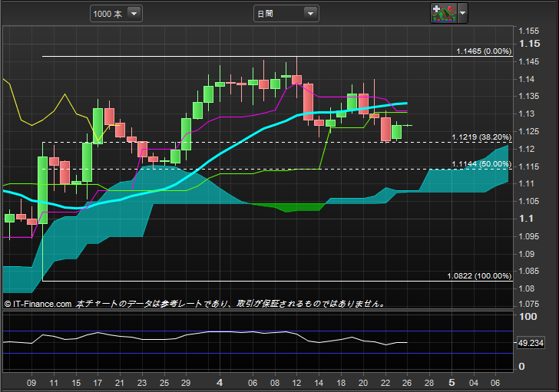Click the IT-Finance.com copyright text
This screenshot has width=559, height=392.
click(x=38, y=304)
